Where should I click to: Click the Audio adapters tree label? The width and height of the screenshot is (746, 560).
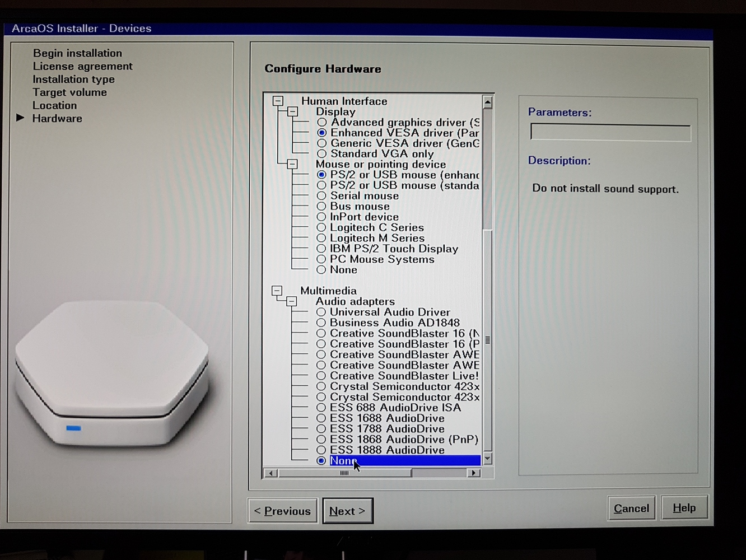click(x=355, y=301)
